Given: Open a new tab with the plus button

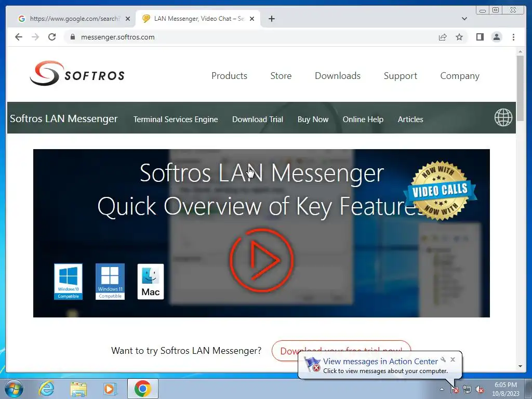Looking at the screenshot, I should tap(271, 19).
